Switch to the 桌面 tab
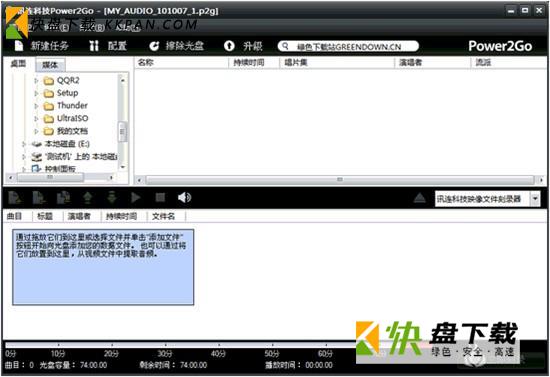The image size is (550, 377). point(18,63)
